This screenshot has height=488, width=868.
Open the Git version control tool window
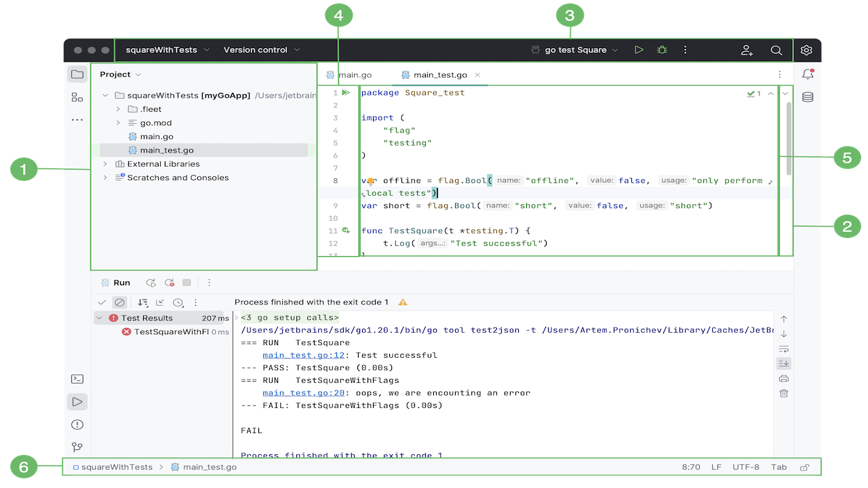77,447
